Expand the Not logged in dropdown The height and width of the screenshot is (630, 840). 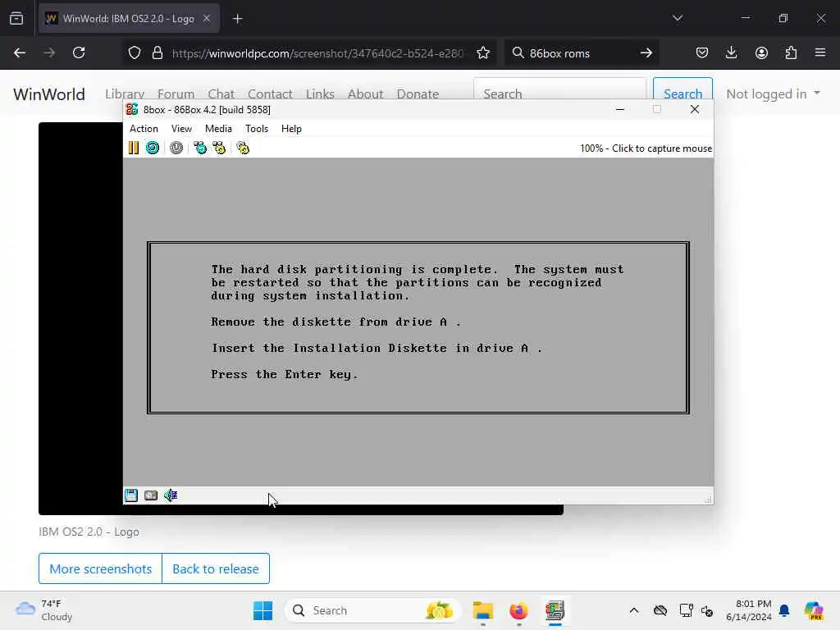[773, 94]
